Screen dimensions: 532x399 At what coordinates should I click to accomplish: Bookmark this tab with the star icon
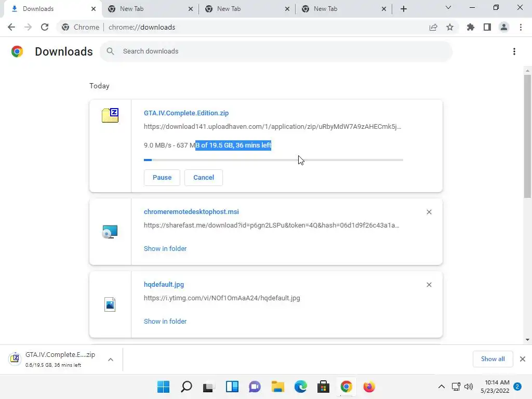click(x=450, y=27)
